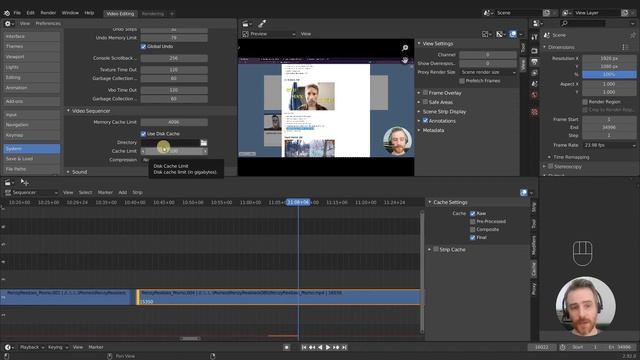Click the zoom magnifier icon in preview
The width and height of the screenshot is (640, 360).
[x=405, y=48]
